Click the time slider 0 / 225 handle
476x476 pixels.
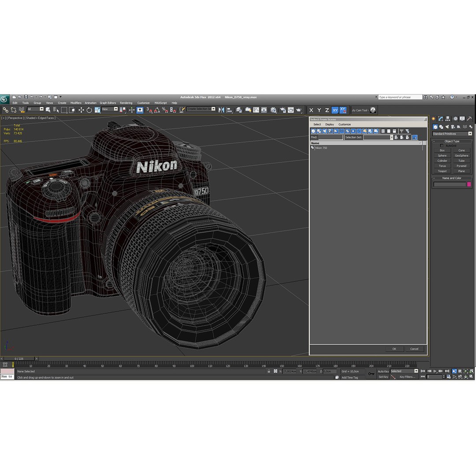[19, 359]
